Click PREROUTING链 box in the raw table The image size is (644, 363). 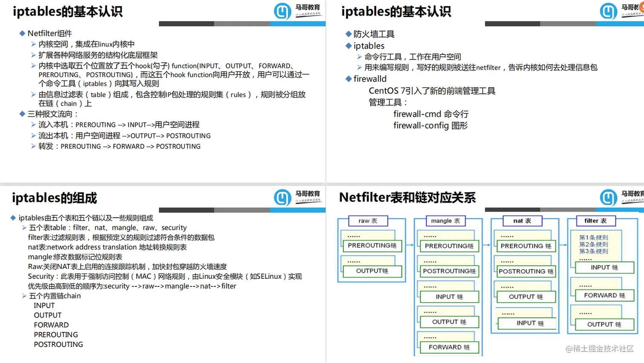click(x=372, y=246)
